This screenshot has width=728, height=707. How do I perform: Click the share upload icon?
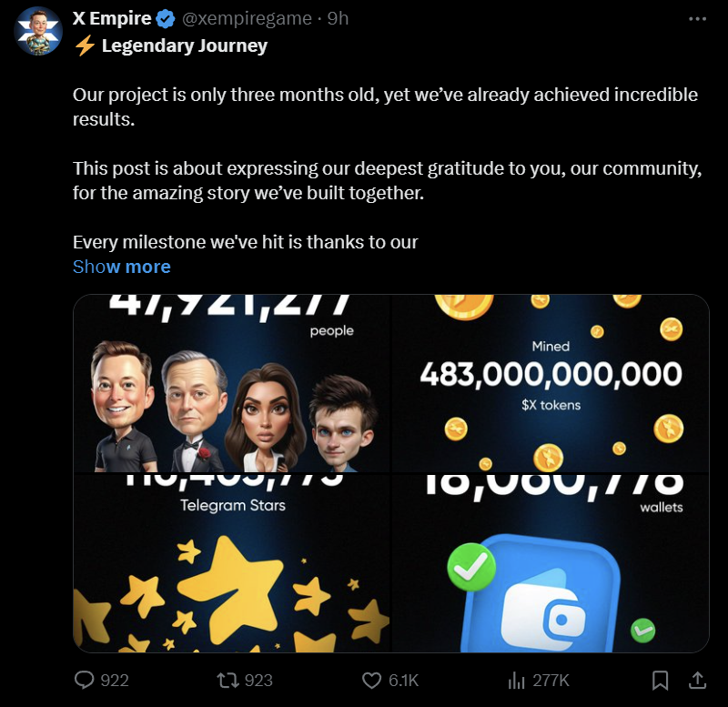pyautogui.click(x=697, y=680)
